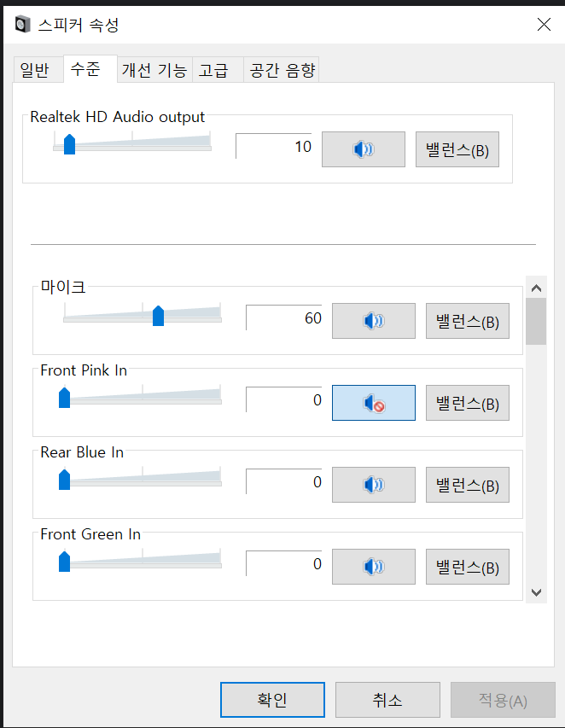Switch to the 일반 tab
The image size is (565, 728).
point(38,70)
